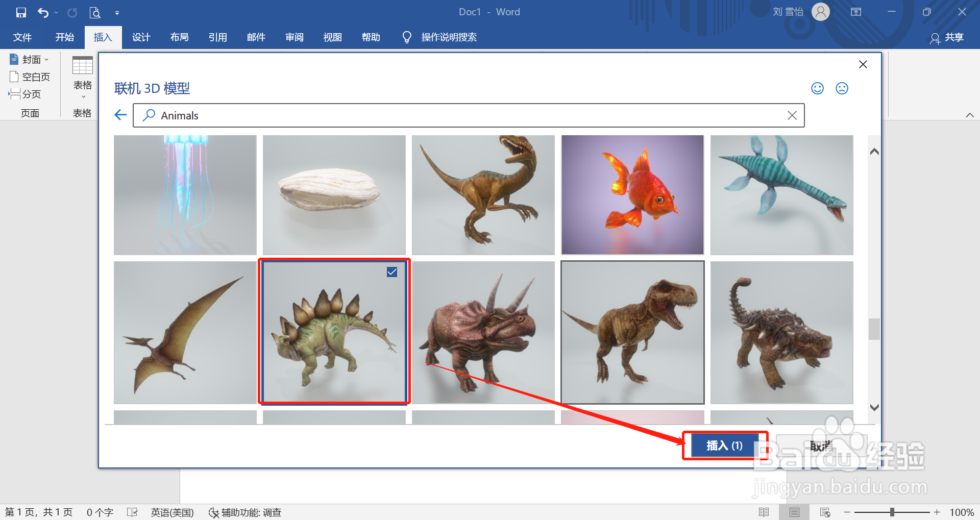Click the 100% zoom level
Image resolution: width=980 pixels, height=520 pixels.
(962, 512)
